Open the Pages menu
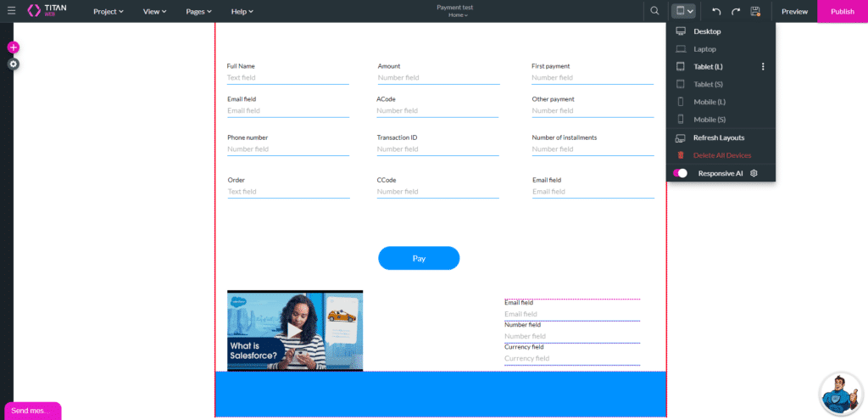The height and width of the screenshot is (420, 868). pos(198,11)
